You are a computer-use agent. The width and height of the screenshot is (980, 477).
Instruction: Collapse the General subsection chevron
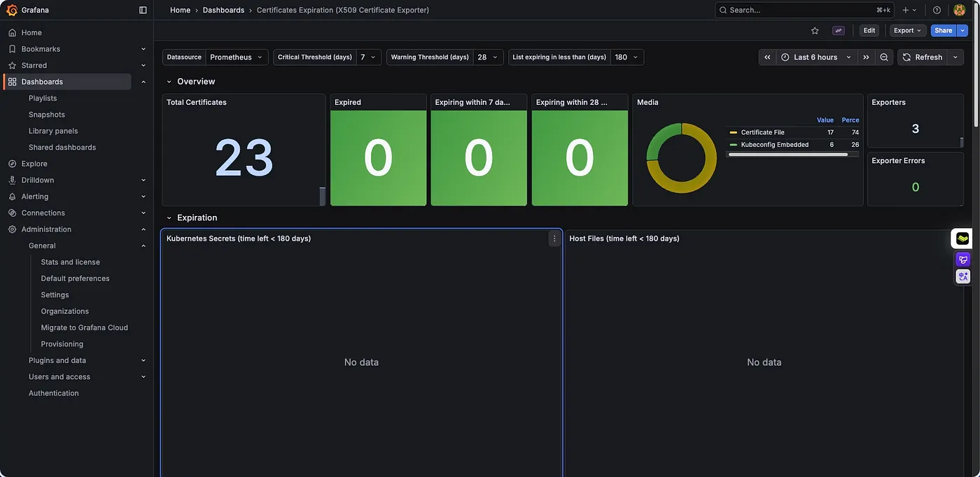click(x=143, y=245)
